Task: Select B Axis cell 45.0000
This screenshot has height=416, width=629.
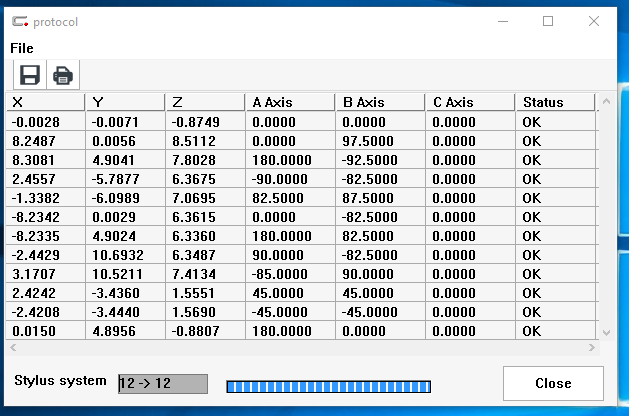Action: [380, 293]
